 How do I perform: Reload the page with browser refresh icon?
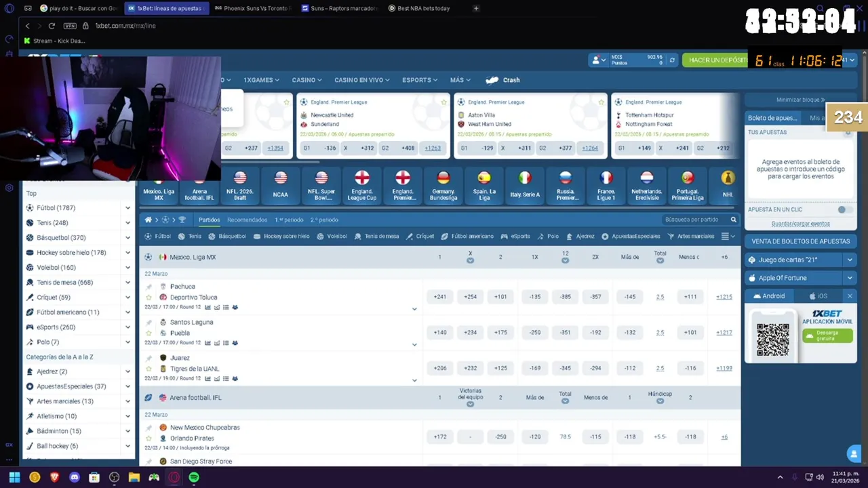(52, 26)
